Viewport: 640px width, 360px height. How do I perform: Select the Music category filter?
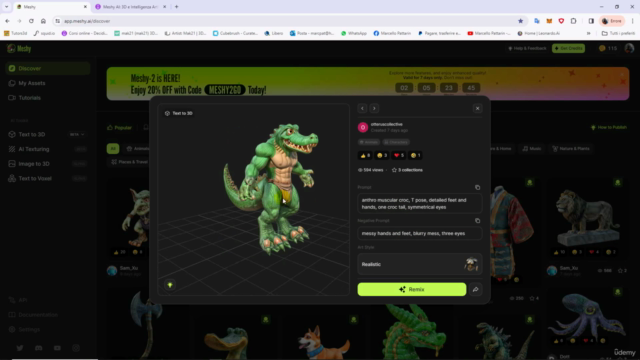point(532,149)
